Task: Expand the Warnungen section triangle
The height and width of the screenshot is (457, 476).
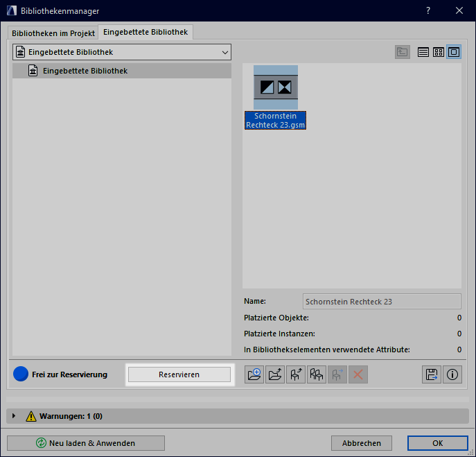Action: (x=14, y=415)
